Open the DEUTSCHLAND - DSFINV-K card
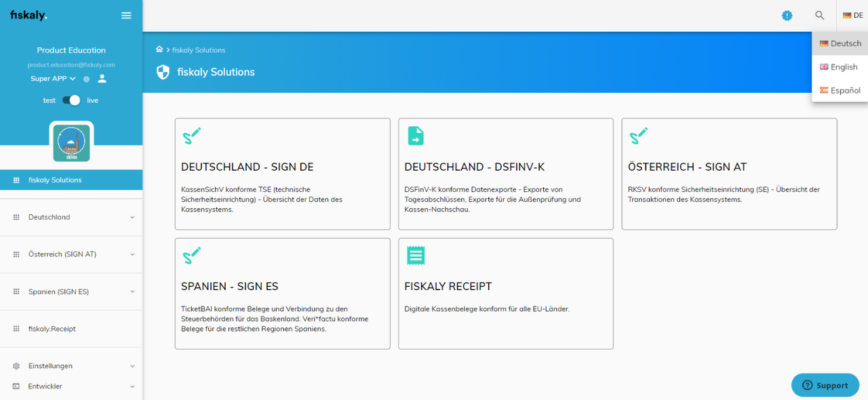The width and height of the screenshot is (868, 400). tap(506, 174)
